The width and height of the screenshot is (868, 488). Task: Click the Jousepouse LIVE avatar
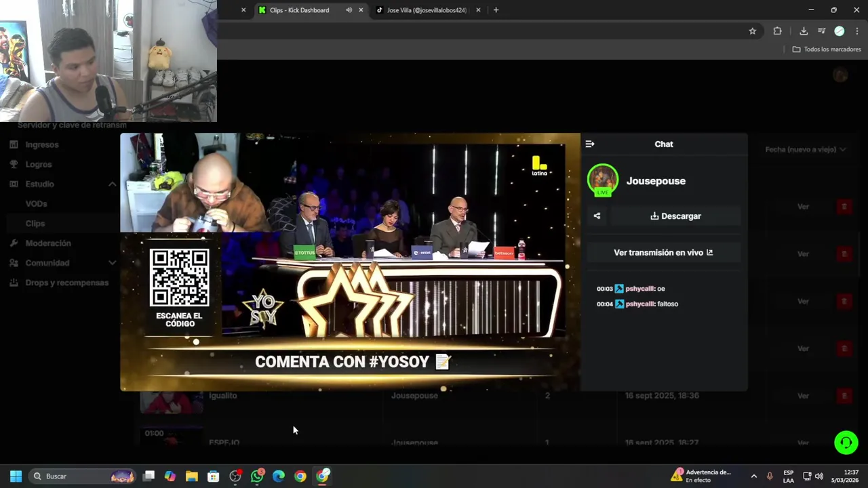click(x=602, y=180)
